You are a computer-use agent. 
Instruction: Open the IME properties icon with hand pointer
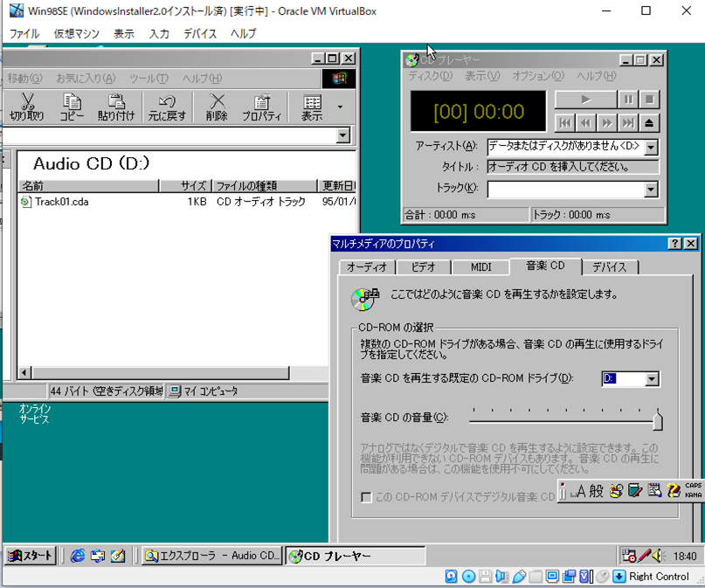pos(654,491)
